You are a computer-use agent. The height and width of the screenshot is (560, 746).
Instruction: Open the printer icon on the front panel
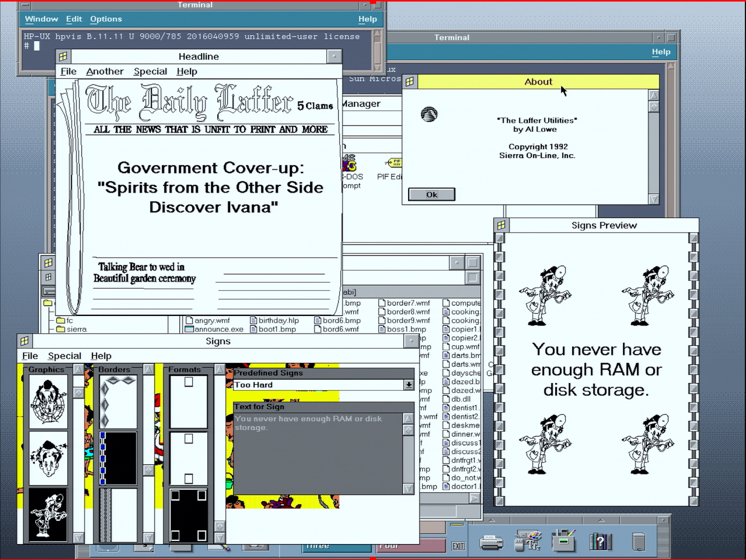(490, 542)
